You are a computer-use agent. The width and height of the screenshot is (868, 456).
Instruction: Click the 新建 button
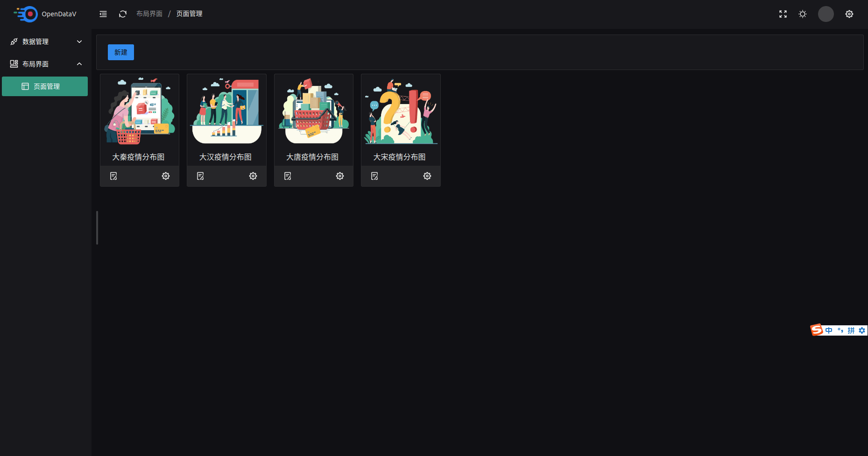[121, 52]
